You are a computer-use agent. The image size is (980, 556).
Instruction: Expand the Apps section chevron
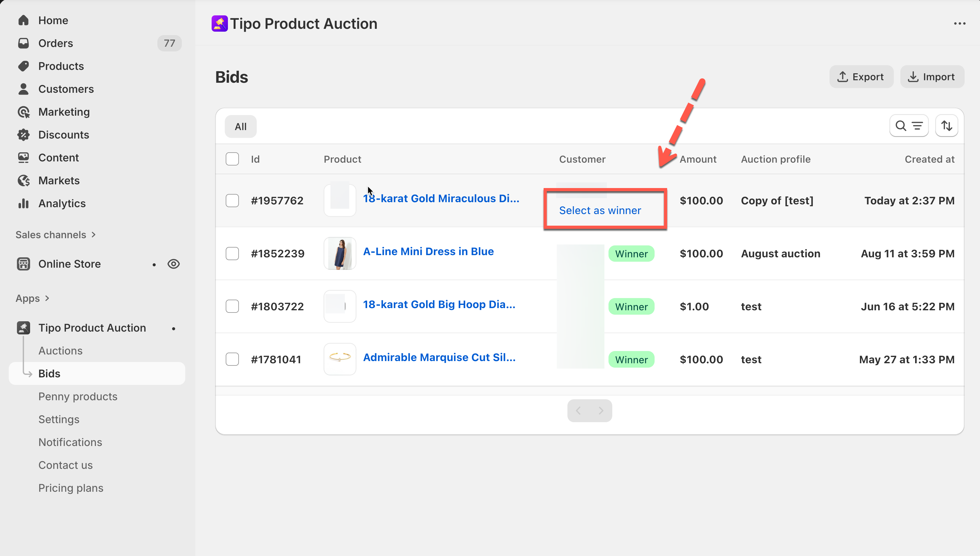pyautogui.click(x=47, y=298)
